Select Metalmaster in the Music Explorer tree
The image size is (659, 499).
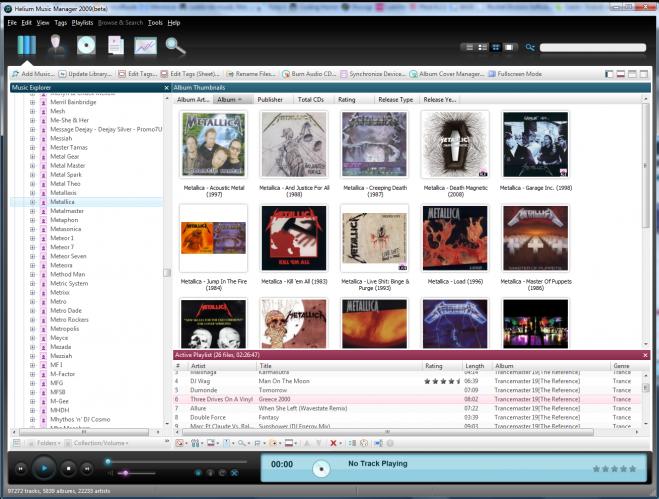[x=67, y=211]
